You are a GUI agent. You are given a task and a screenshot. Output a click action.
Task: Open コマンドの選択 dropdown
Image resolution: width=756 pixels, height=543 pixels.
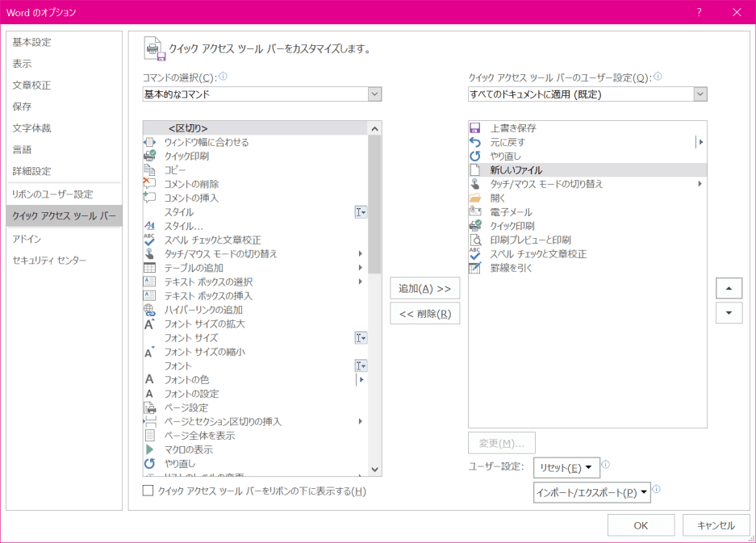tap(374, 94)
